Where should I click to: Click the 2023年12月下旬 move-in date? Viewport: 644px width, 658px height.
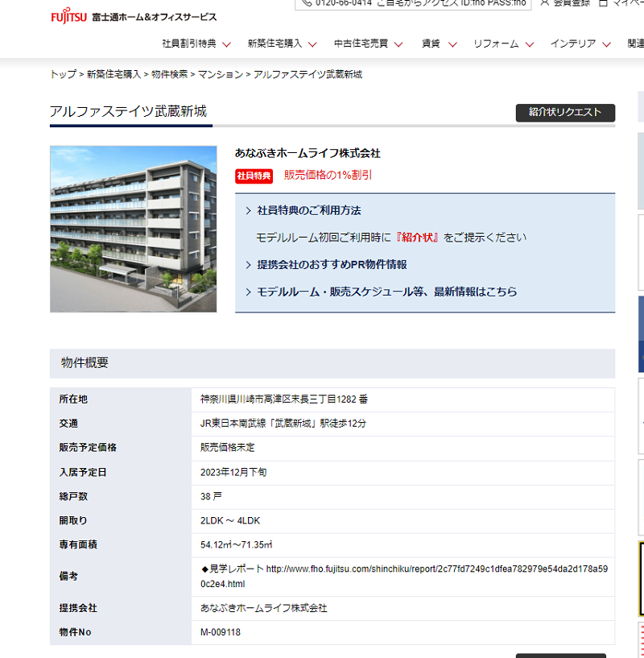tap(233, 472)
